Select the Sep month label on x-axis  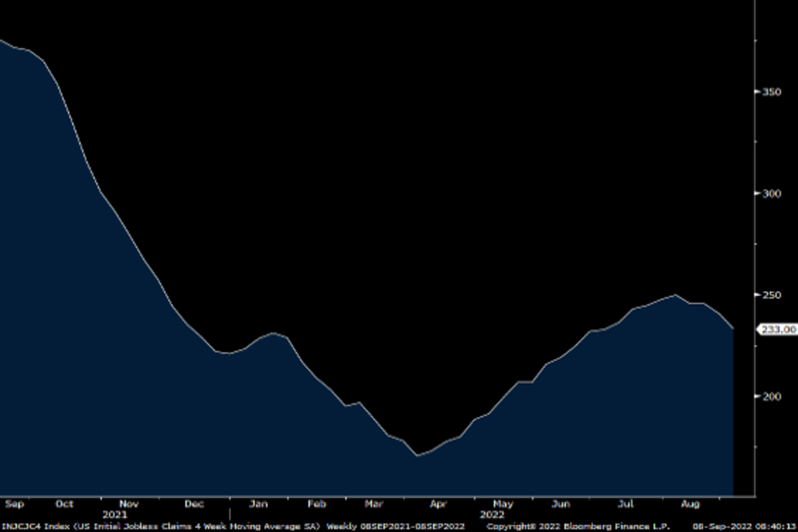14,504
